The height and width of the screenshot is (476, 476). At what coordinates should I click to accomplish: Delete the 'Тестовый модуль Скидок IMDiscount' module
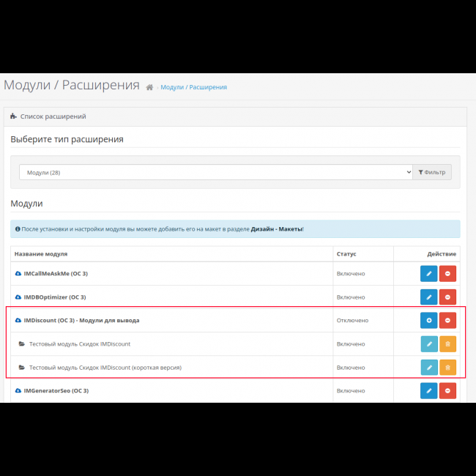[447, 343]
